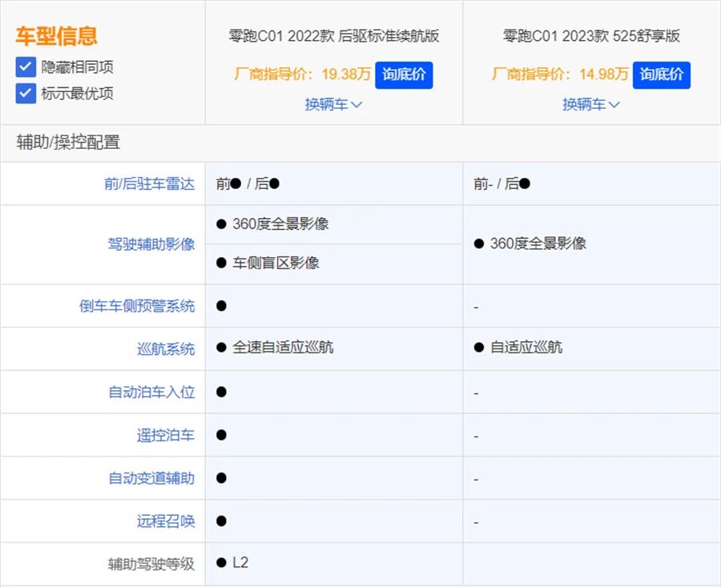The width and height of the screenshot is (721, 588).
Task: Click the 辅助/操控配置 section header
Action: 68,143
